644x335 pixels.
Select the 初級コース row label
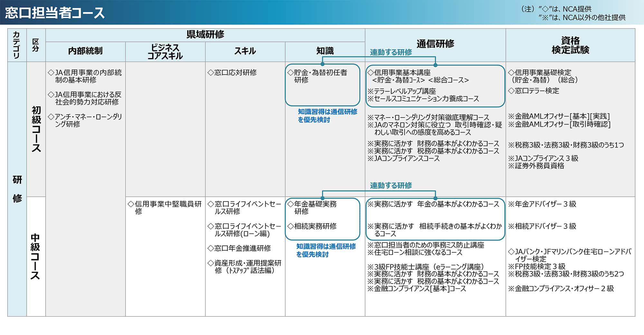pyautogui.click(x=36, y=129)
